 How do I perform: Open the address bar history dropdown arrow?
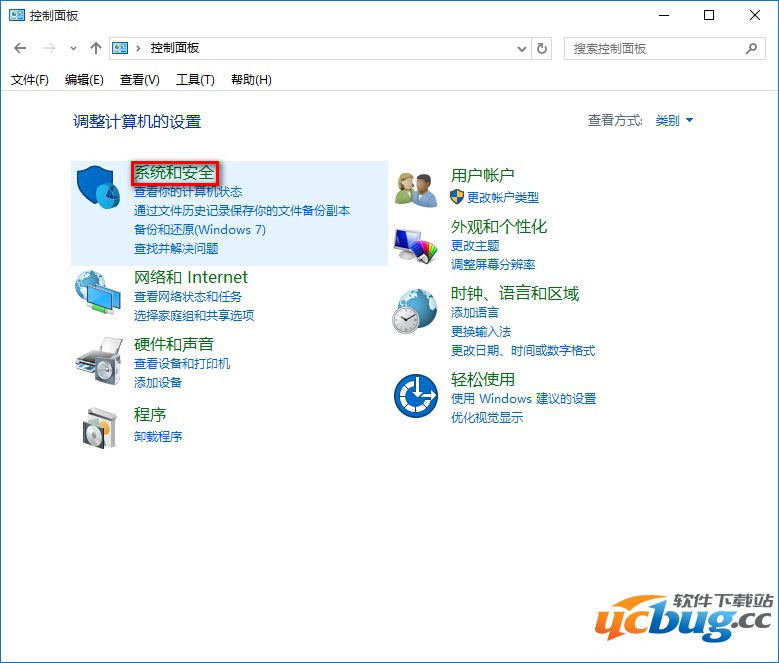521,48
